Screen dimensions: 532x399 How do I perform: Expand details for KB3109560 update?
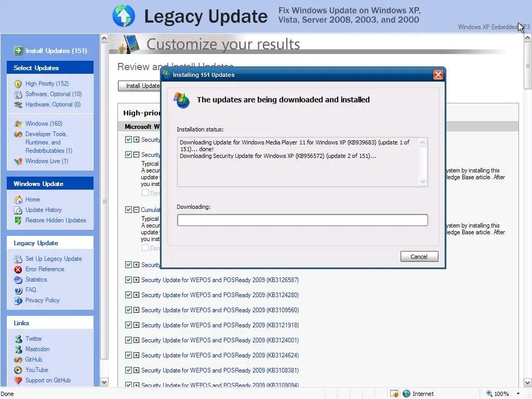tap(136, 310)
